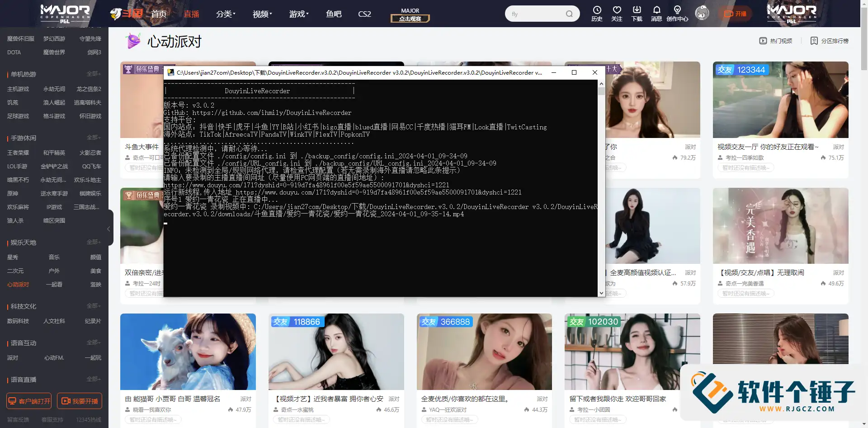
Task: Open the 完美香遇 stream thumbnail
Action: point(780,226)
